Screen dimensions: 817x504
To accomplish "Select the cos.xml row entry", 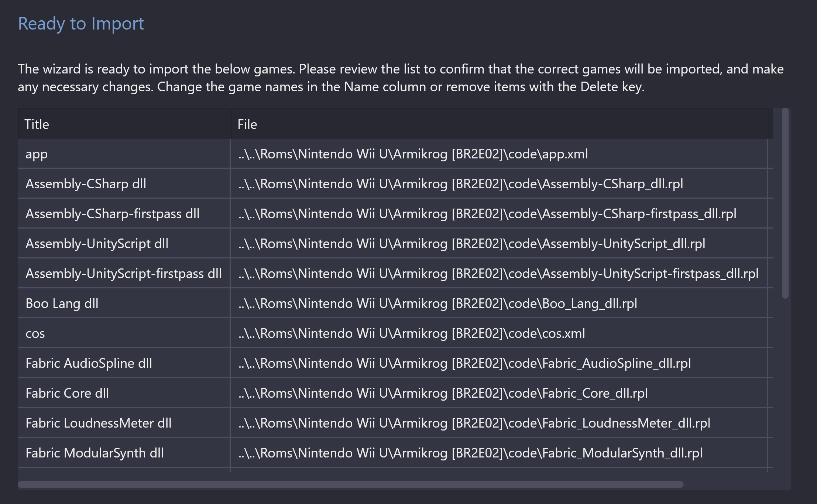I will [x=396, y=333].
